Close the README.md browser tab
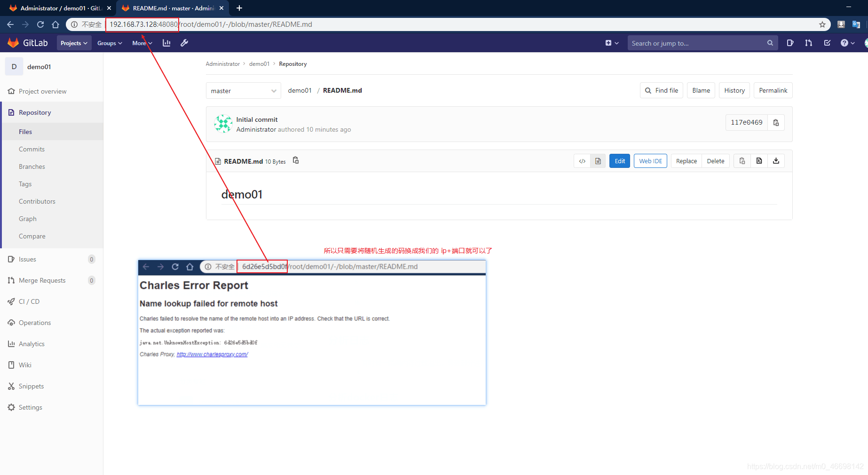This screenshot has height=475, width=868. point(221,8)
